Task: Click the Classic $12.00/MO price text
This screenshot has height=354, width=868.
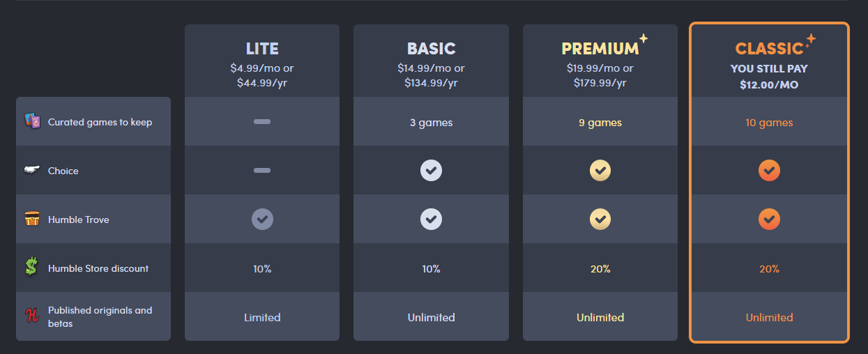Action: (x=769, y=85)
